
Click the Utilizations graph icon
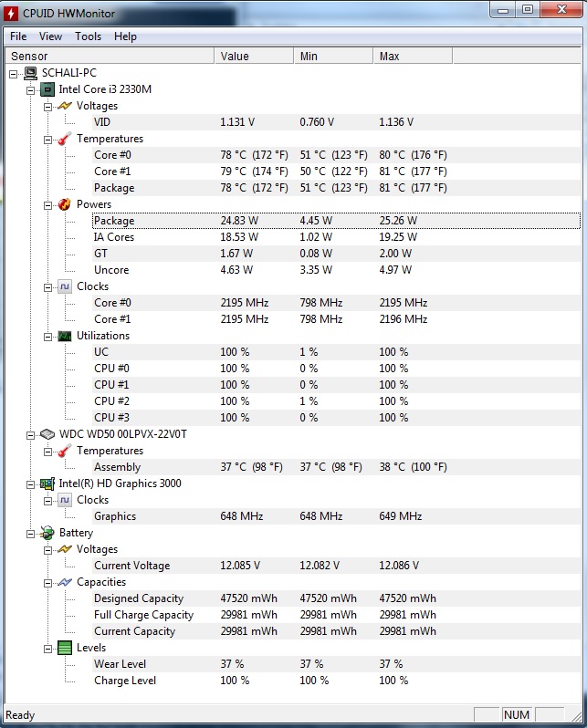[65, 336]
